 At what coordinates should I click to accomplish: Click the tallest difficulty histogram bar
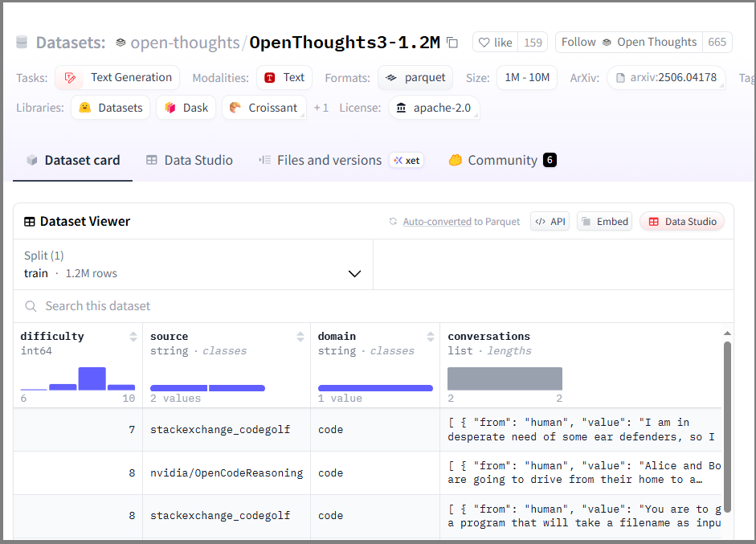click(92, 378)
